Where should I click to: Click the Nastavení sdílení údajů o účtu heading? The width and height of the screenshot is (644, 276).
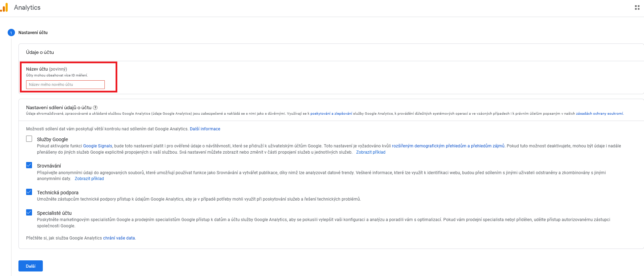59,108
